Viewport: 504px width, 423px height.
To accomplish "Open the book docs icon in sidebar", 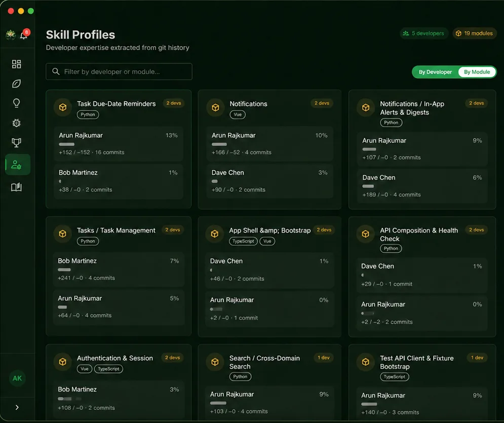I will [x=16, y=187].
